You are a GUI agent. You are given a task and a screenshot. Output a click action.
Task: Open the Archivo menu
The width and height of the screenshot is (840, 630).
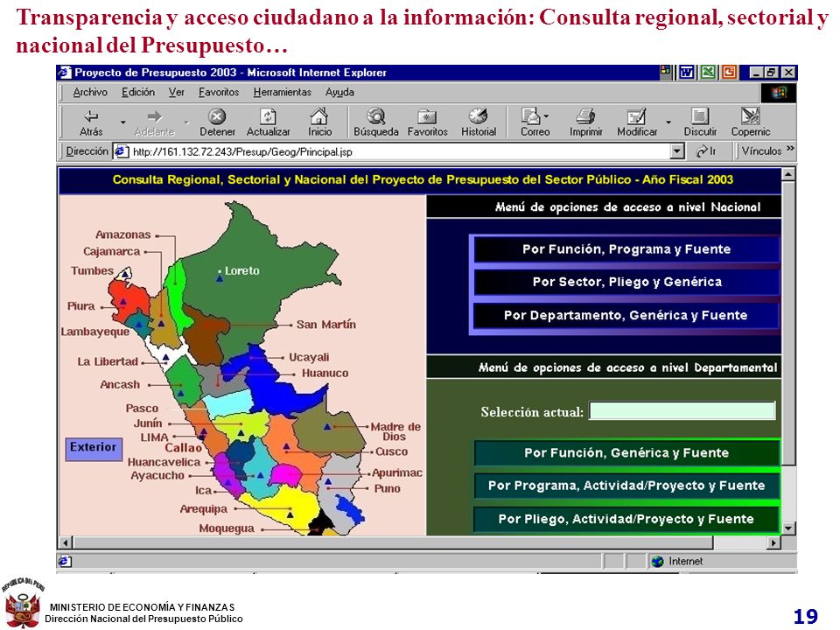[90, 92]
